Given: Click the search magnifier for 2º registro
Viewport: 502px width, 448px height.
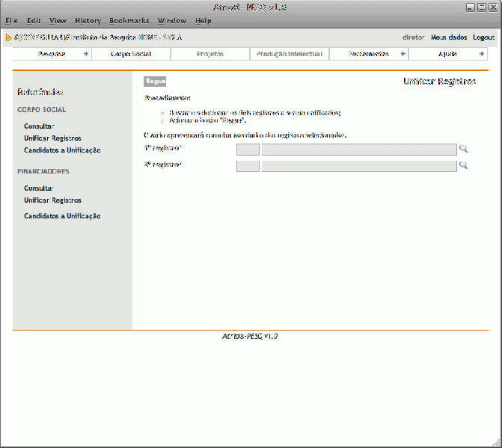Looking at the screenshot, I should click(x=463, y=165).
